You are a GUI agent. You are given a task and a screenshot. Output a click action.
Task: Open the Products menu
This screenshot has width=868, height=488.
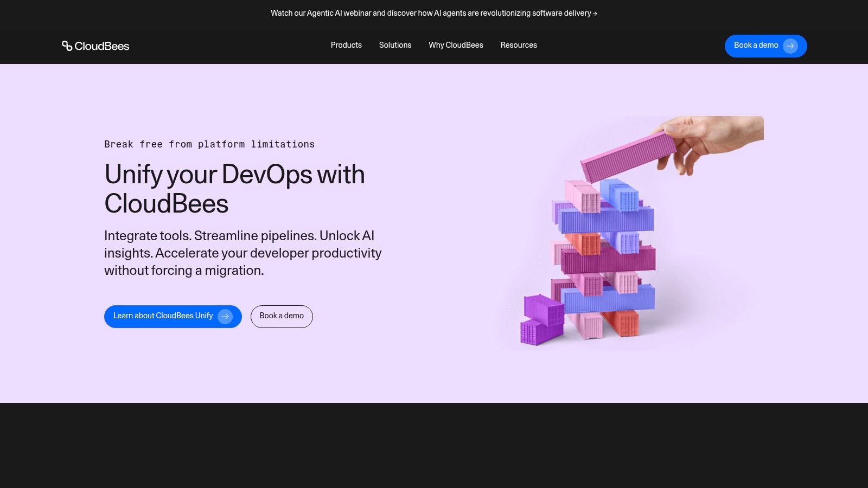point(346,45)
